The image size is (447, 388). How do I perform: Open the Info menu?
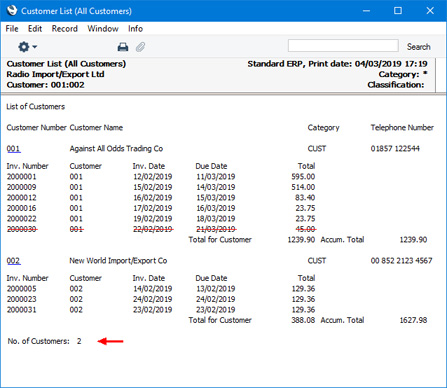click(135, 29)
